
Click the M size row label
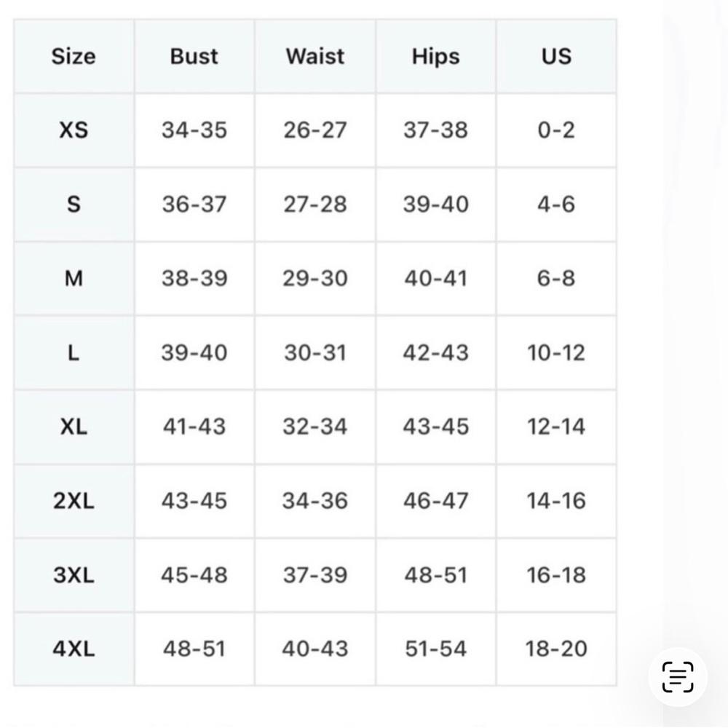[x=74, y=279]
